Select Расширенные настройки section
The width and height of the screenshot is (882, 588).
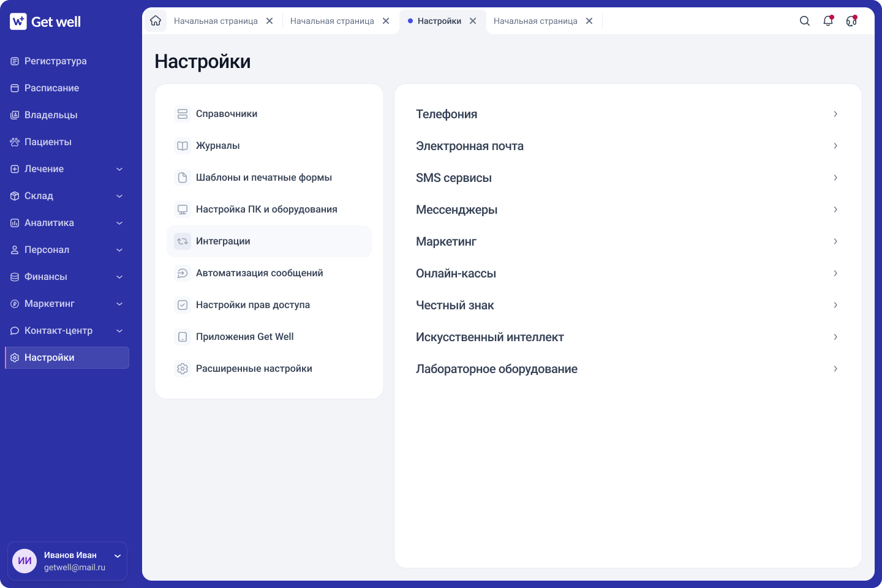(x=269, y=369)
